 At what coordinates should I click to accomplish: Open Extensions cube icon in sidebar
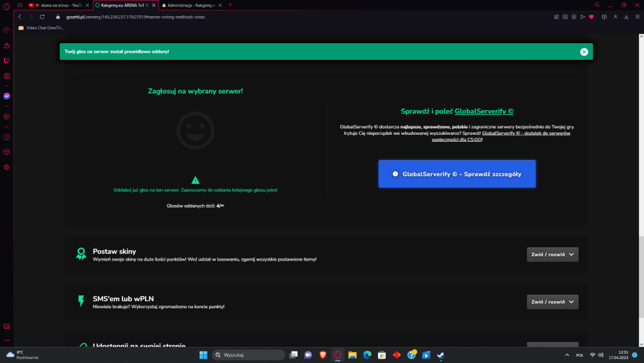(6, 152)
